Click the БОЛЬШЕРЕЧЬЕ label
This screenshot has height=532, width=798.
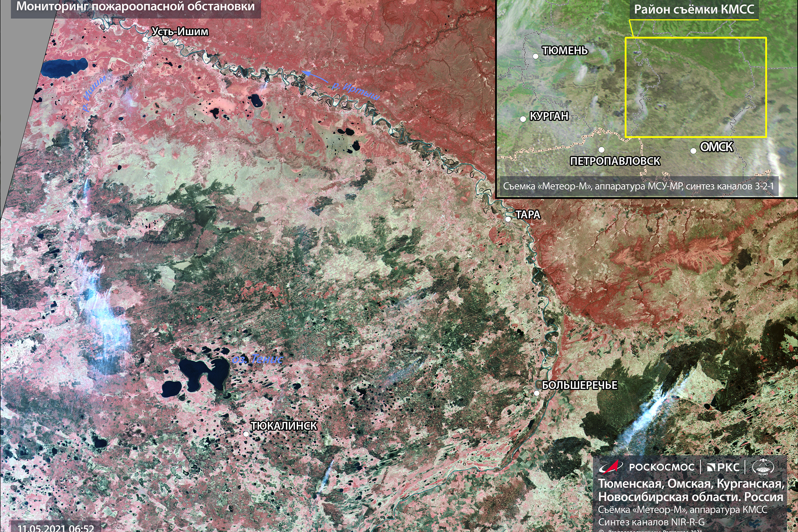coord(580,385)
